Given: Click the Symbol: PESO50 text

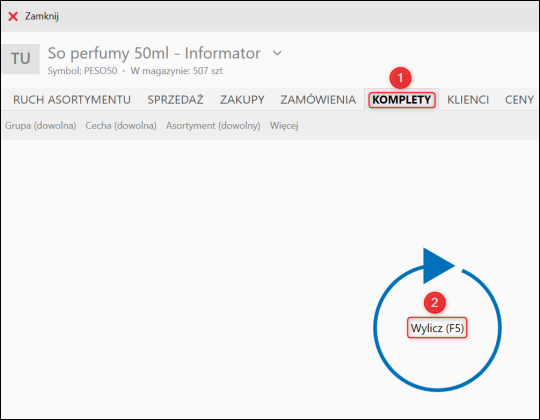Looking at the screenshot, I should (x=82, y=71).
